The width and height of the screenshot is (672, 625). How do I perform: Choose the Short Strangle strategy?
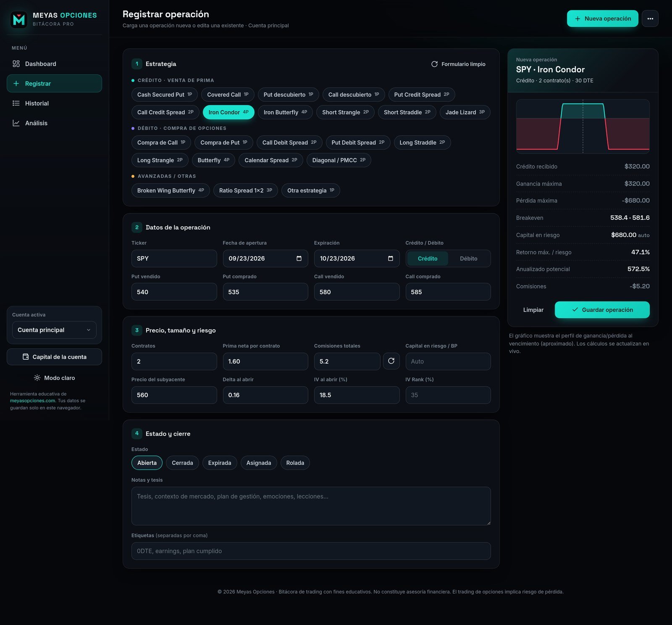(345, 112)
